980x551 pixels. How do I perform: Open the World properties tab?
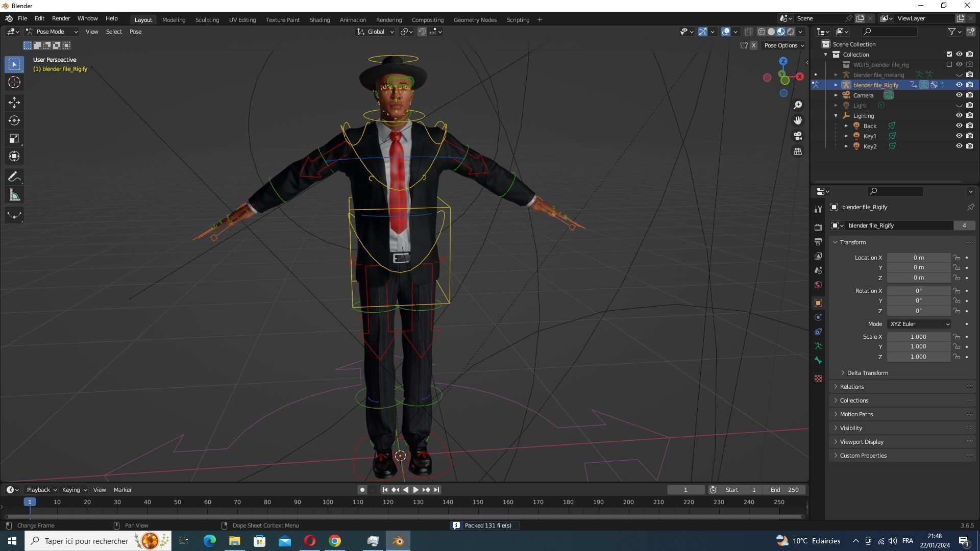[x=818, y=285]
